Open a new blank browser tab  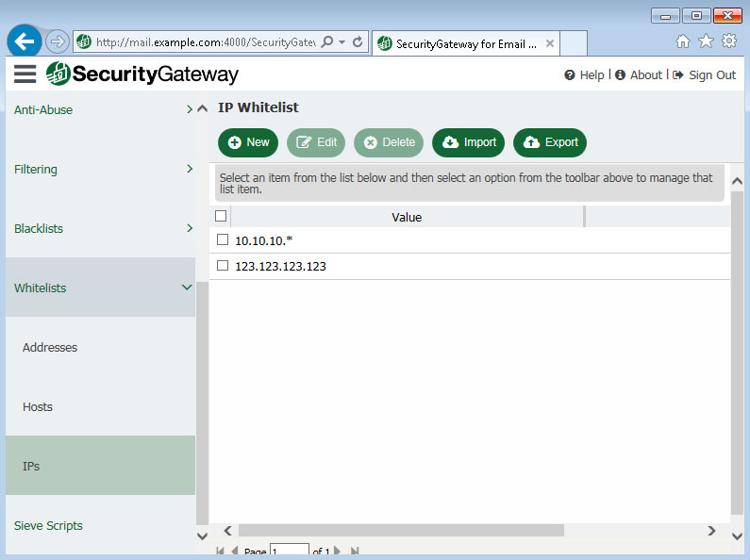click(x=574, y=43)
